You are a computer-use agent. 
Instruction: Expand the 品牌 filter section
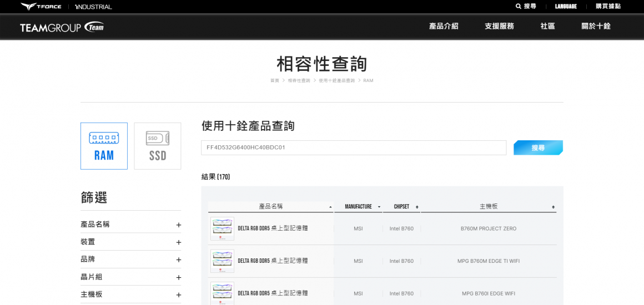(x=178, y=260)
